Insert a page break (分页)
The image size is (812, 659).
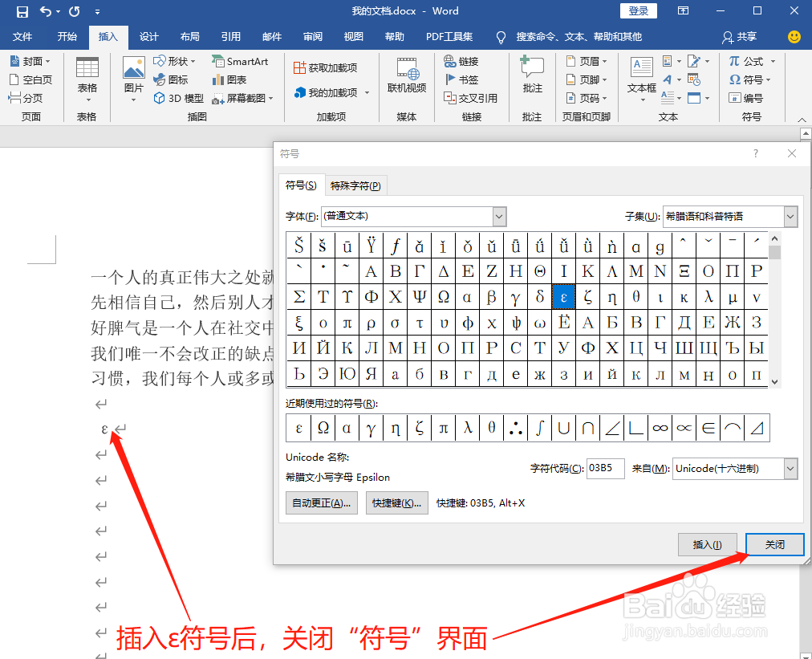26,98
